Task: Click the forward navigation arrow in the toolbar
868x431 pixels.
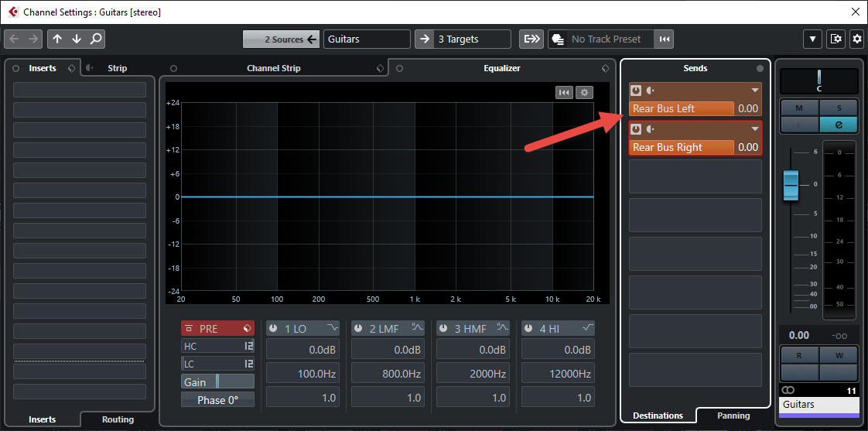Action: [33, 39]
